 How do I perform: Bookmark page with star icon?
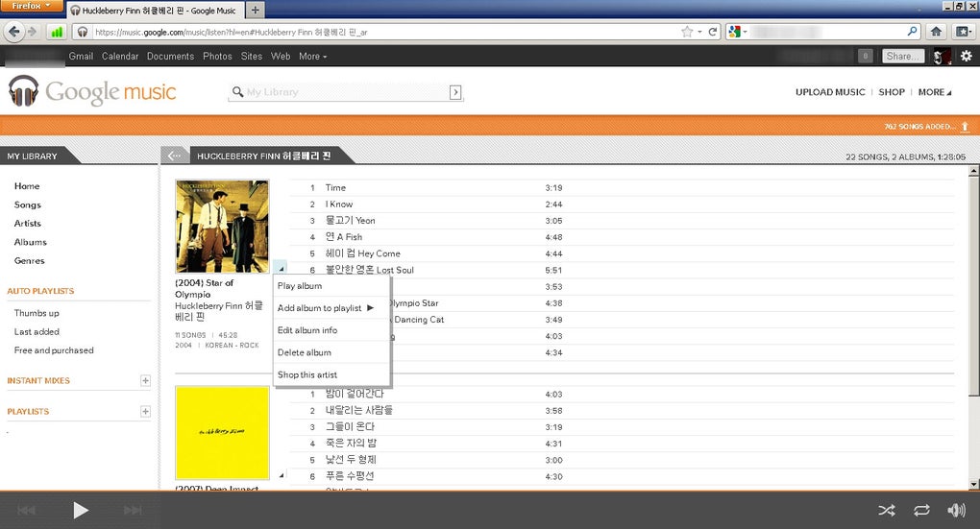pyautogui.click(x=687, y=32)
